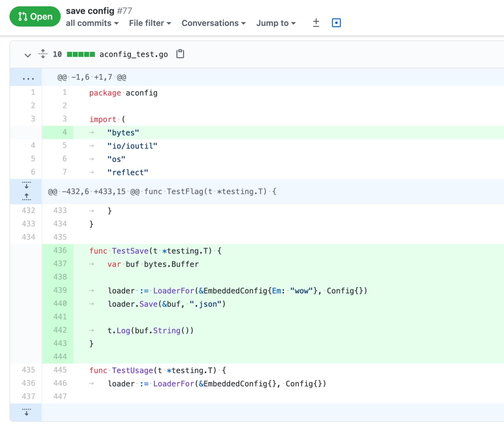The image size is (504, 430).
Task: Click the green diffstat blocks bar
Action: pyautogui.click(x=81, y=54)
